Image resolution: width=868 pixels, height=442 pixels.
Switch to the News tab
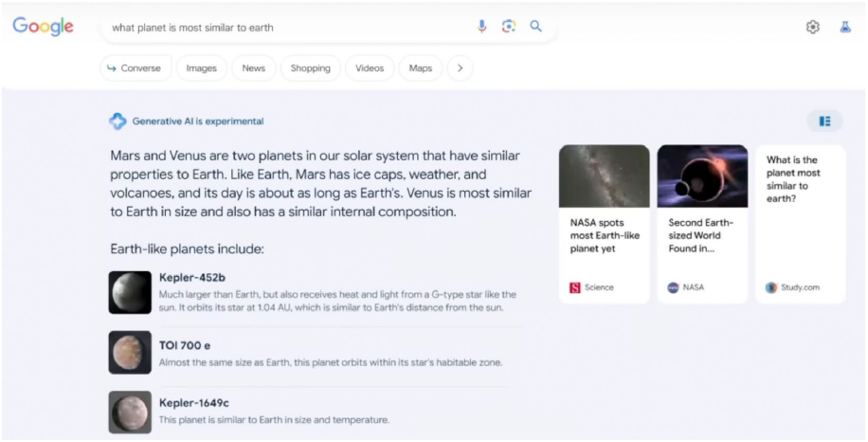[x=254, y=68]
